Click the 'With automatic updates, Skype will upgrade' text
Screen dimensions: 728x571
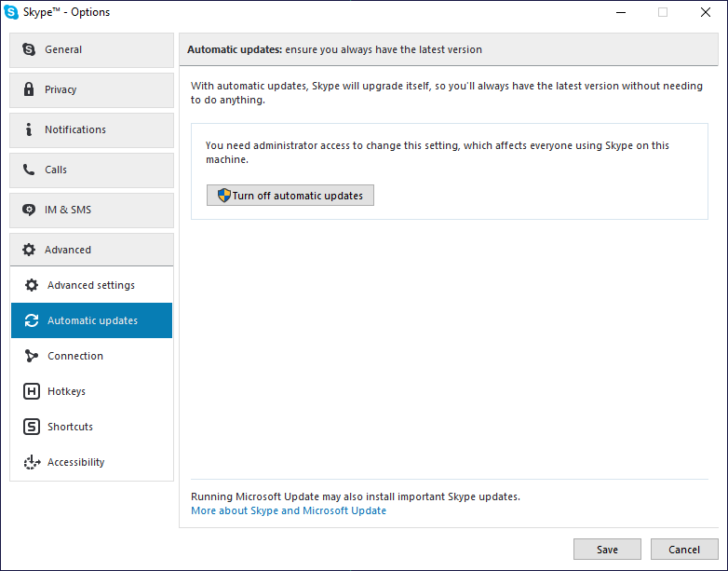click(x=447, y=93)
